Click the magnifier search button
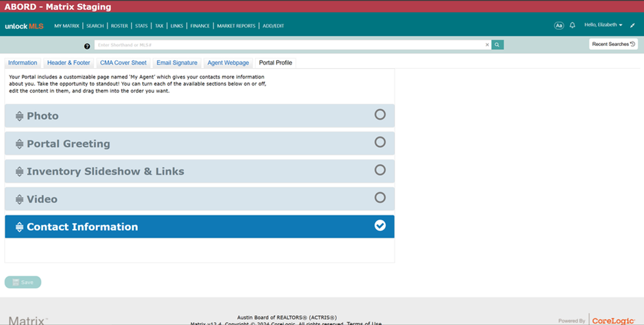644x325 pixels. coord(497,45)
